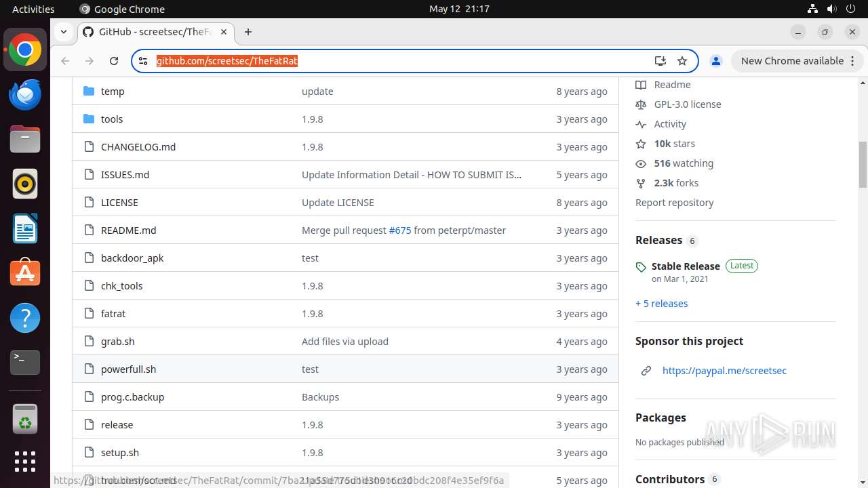Select the address bar URL
The width and height of the screenshot is (868, 488).
227,61
